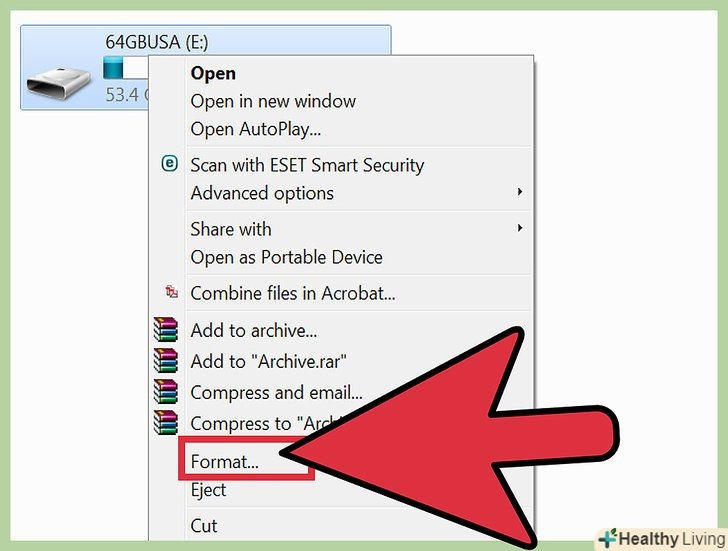
Task: Click the WinRAR icon beside Compress and email
Action: coord(166,391)
